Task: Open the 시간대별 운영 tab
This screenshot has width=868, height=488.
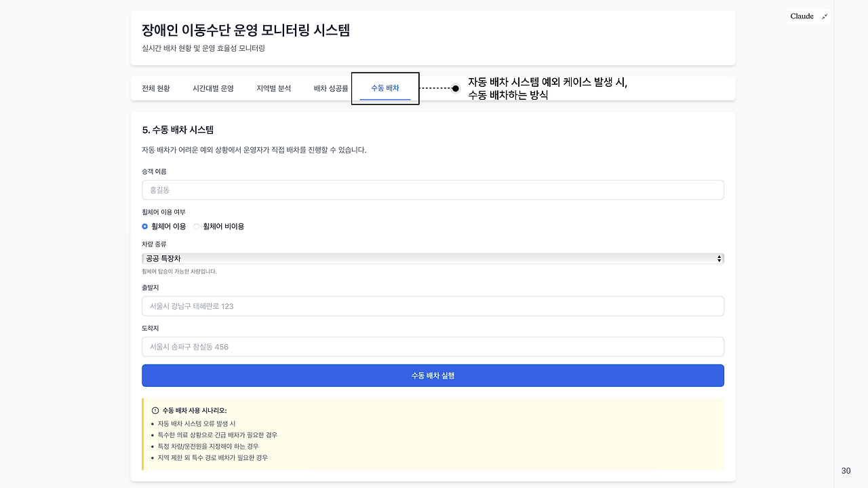Action: click(214, 88)
